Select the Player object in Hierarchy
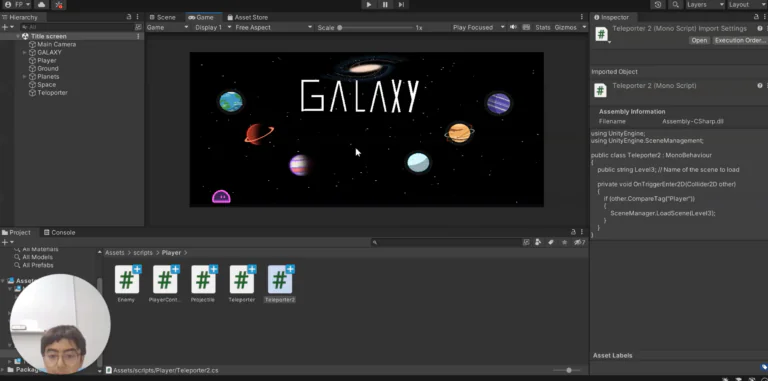Image resolution: width=768 pixels, height=381 pixels. pos(47,60)
